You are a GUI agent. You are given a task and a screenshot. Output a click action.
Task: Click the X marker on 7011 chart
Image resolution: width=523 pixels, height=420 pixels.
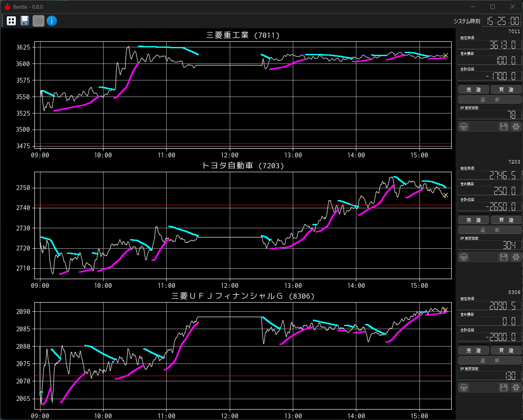446,56
